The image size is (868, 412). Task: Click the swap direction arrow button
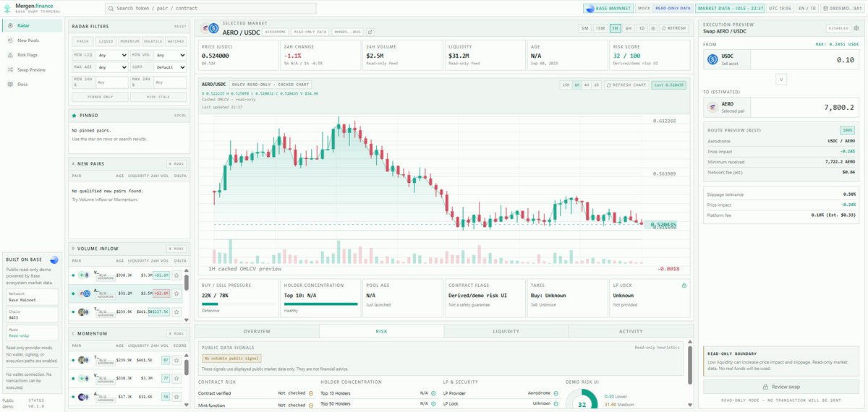click(x=781, y=79)
